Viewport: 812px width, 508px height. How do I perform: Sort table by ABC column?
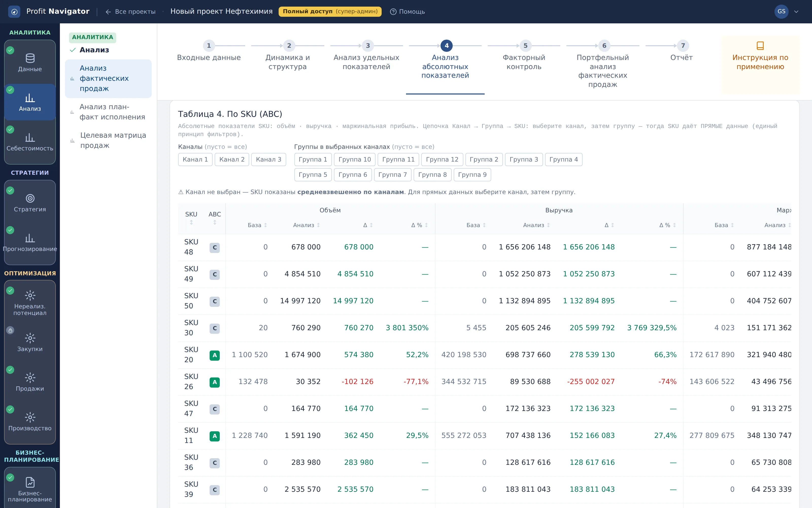point(215,218)
